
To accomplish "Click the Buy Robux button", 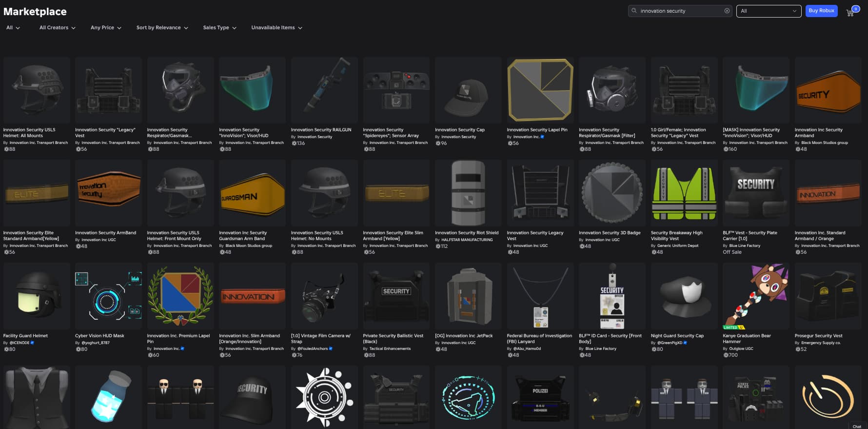I will click(821, 11).
